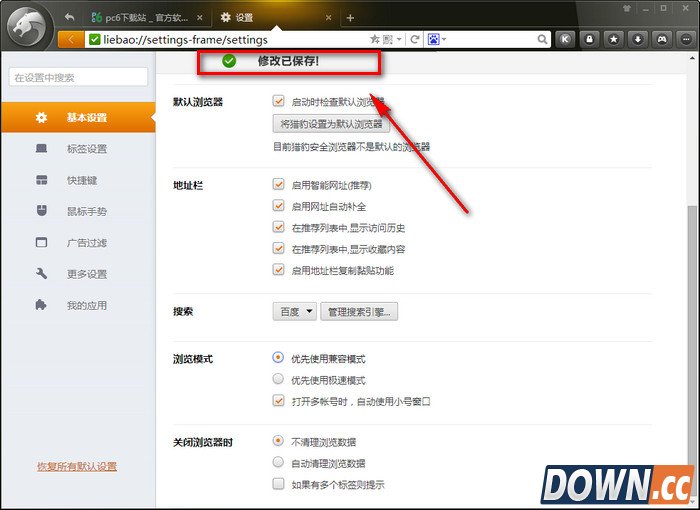Click 恢复所有默认设置 link

pos(77,467)
